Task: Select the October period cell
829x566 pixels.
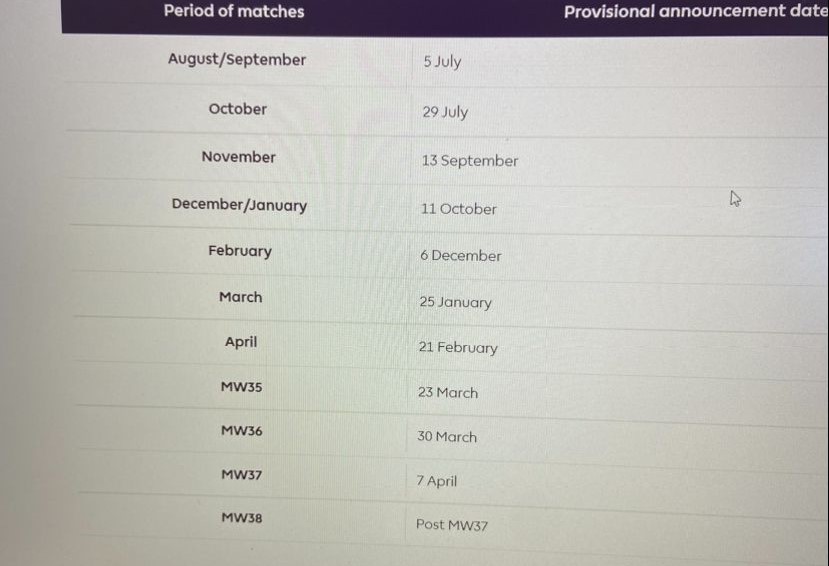Action: point(237,109)
